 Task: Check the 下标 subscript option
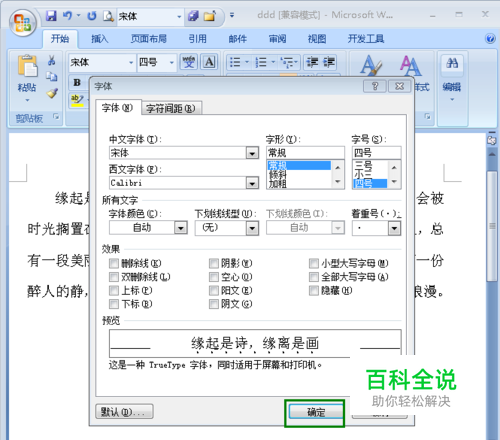click(114, 304)
